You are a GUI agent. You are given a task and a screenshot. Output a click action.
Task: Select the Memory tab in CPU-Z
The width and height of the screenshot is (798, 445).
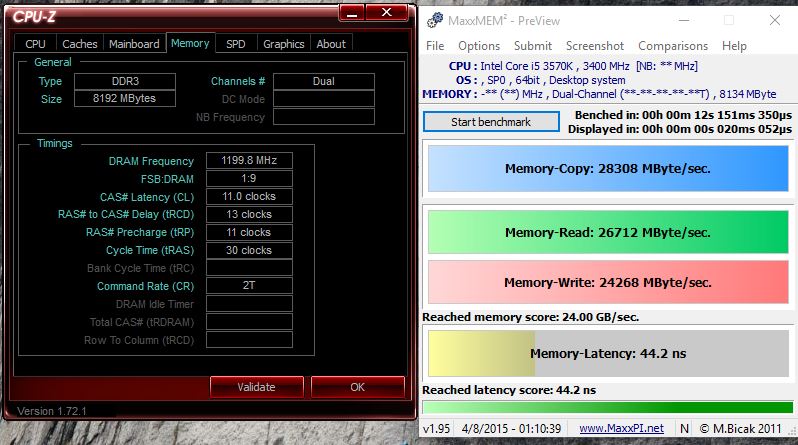click(190, 43)
